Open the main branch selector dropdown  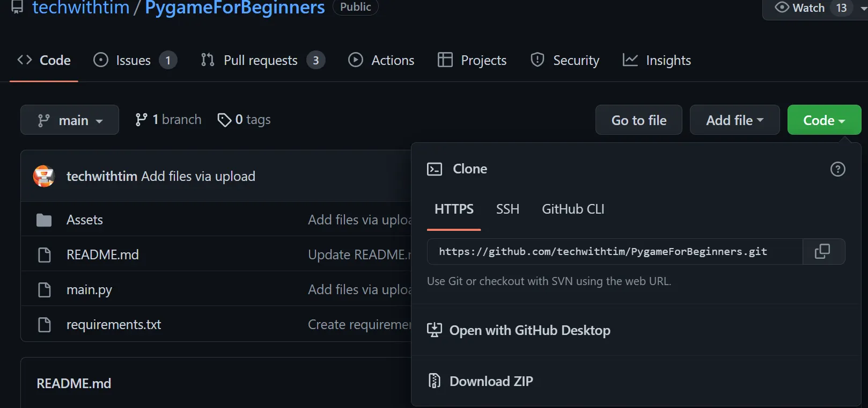(x=70, y=120)
